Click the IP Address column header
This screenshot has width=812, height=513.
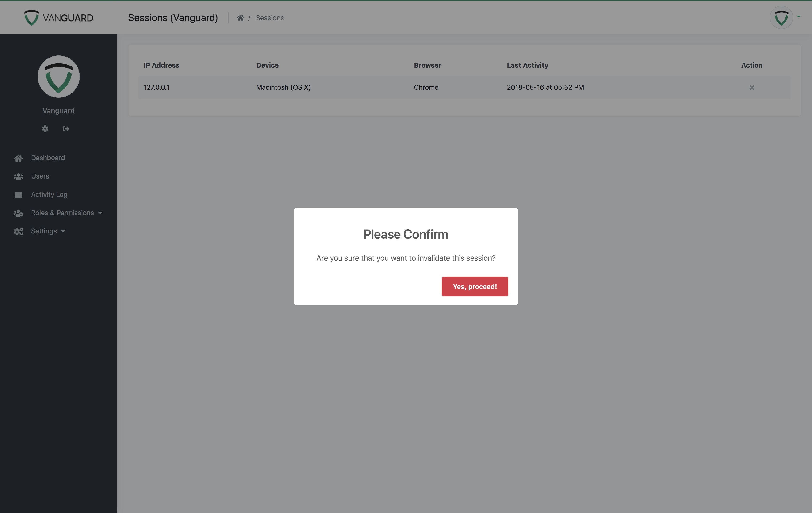[x=161, y=65]
